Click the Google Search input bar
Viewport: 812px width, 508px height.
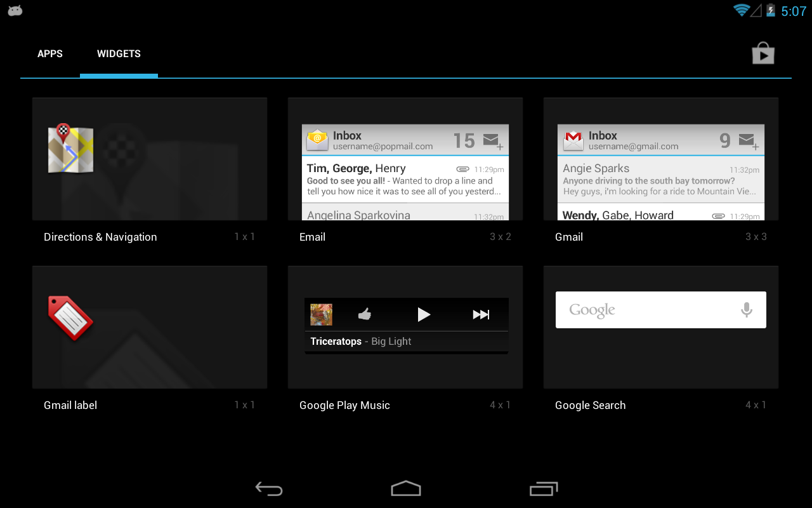(661, 310)
